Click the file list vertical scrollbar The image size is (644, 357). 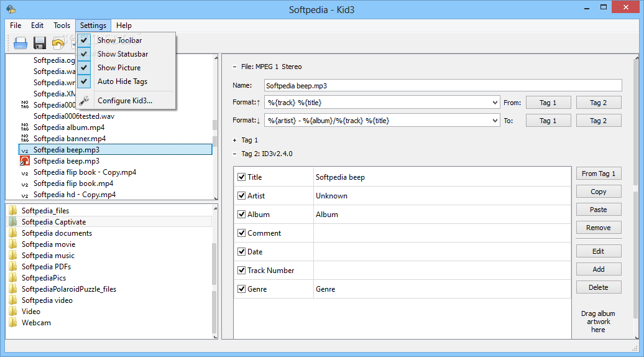[215, 127]
